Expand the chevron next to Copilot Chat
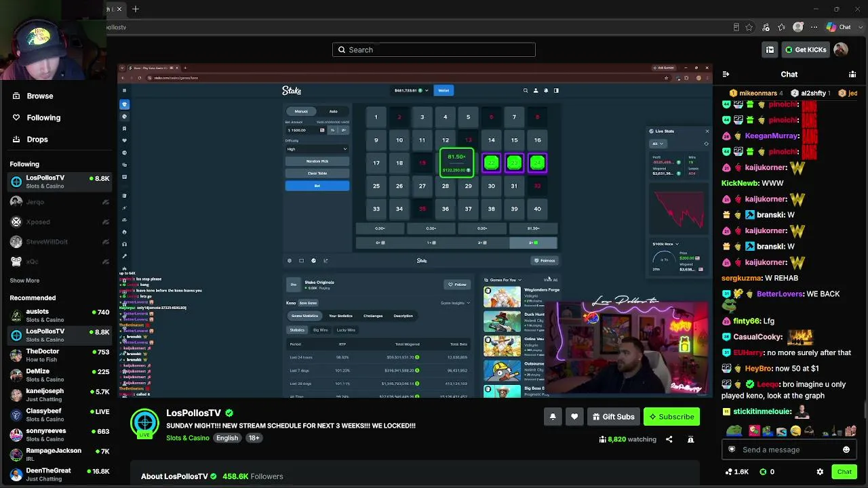 (x=860, y=27)
